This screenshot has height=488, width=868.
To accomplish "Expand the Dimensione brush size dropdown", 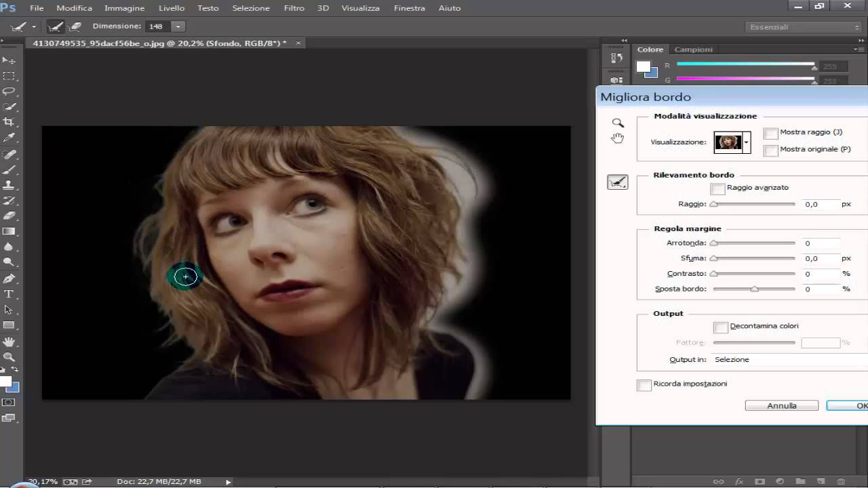I will (x=178, y=26).
